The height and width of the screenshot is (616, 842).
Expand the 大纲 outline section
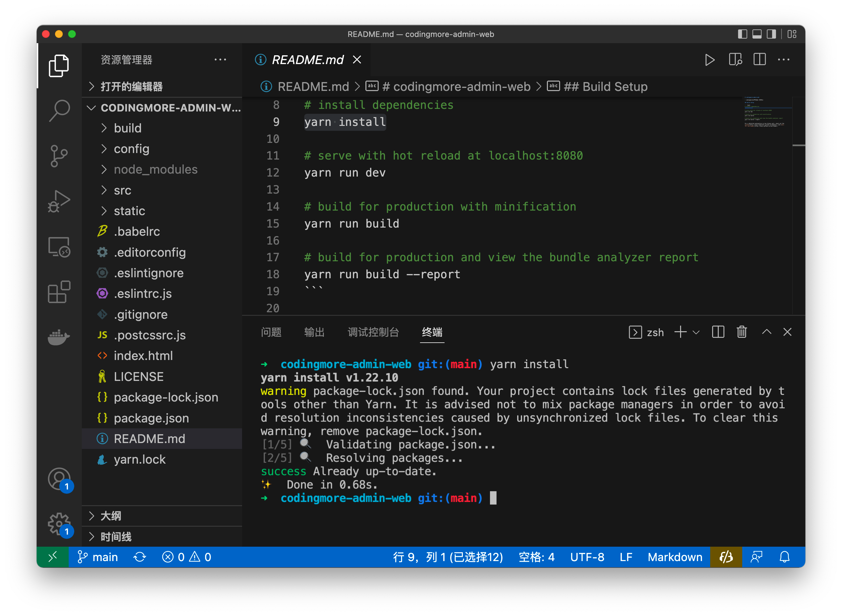click(x=111, y=516)
